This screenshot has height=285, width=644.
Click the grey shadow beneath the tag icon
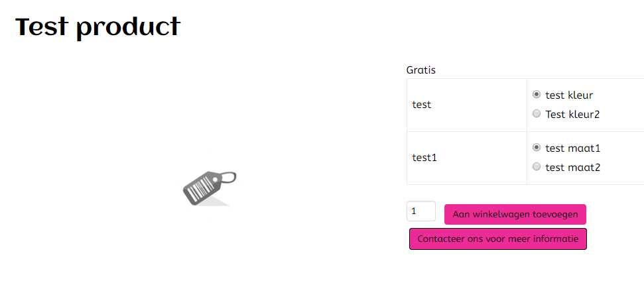point(218,201)
